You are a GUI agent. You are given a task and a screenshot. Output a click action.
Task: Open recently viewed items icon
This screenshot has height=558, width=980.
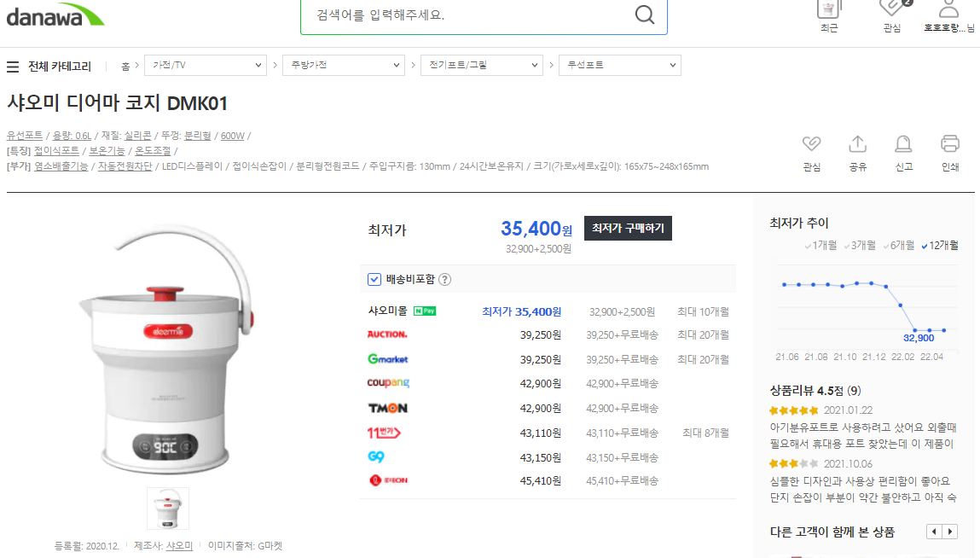click(x=829, y=10)
